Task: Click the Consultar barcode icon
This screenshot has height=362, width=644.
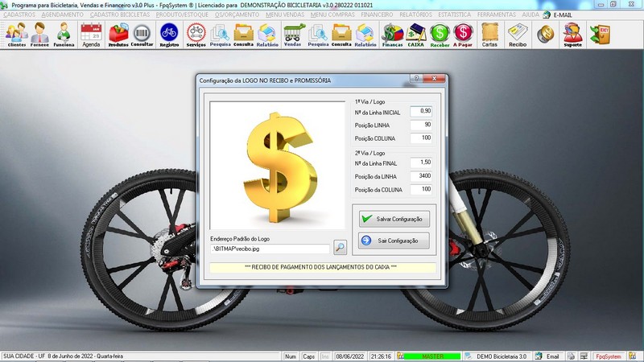Action: (x=142, y=35)
